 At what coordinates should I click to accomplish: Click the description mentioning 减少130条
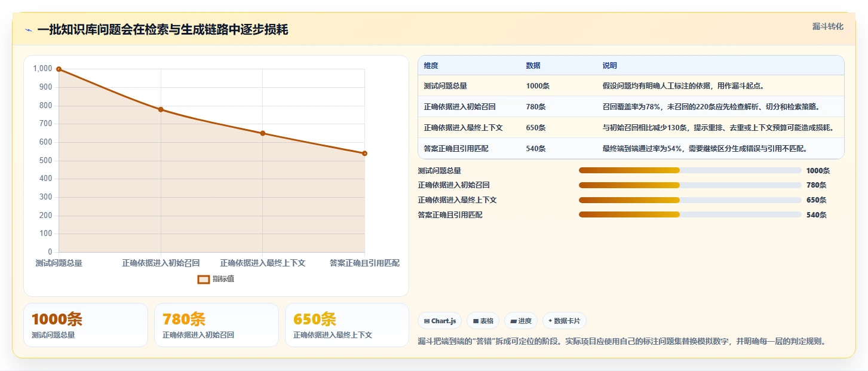coord(718,128)
